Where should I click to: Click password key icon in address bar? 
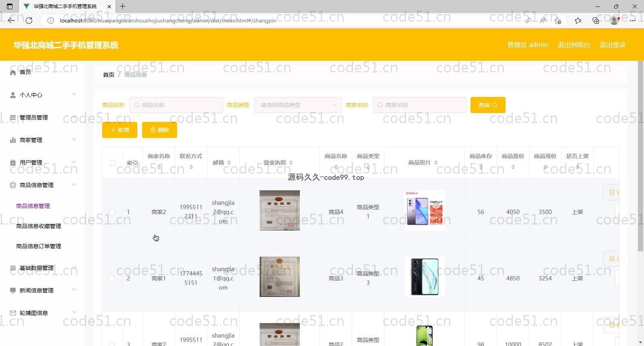(x=528, y=21)
